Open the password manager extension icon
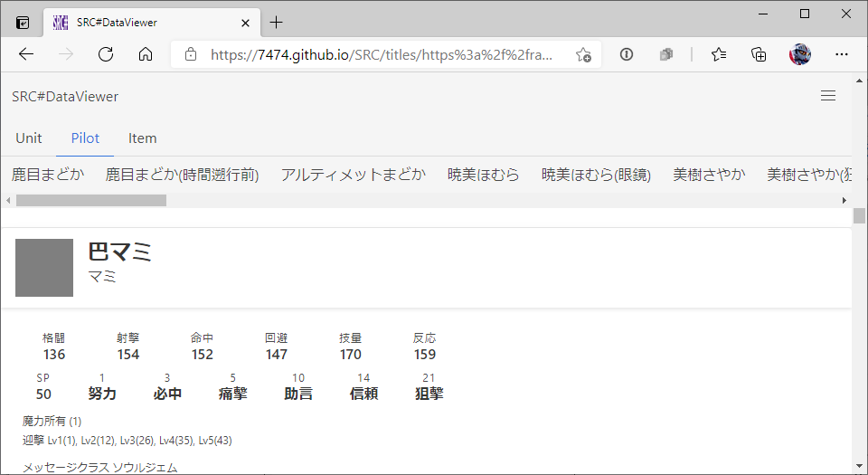 click(x=626, y=54)
